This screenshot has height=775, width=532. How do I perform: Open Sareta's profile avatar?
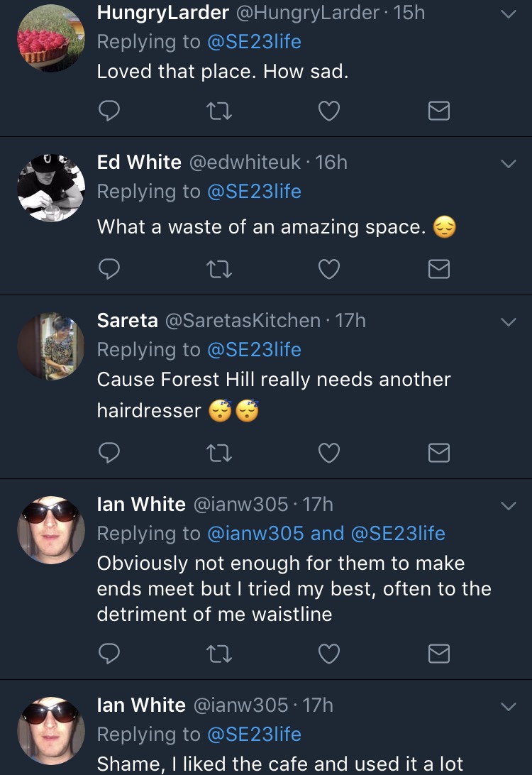[50, 346]
